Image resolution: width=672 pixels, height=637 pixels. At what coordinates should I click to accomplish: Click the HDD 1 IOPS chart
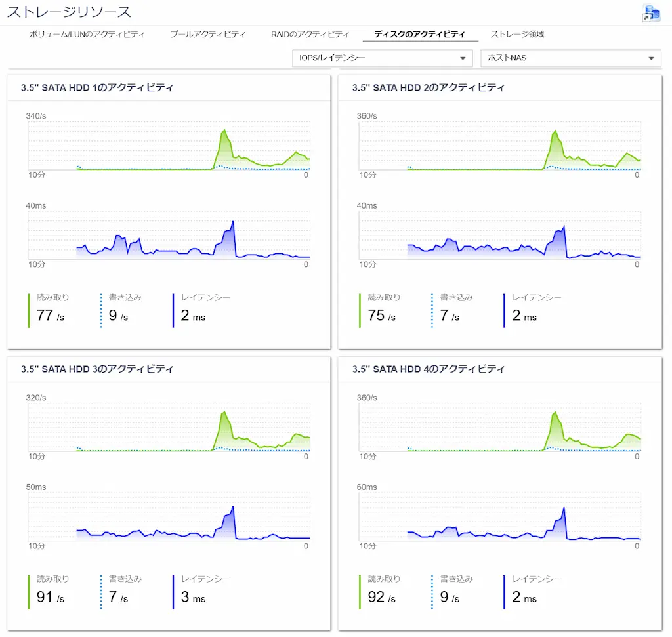coord(169,146)
